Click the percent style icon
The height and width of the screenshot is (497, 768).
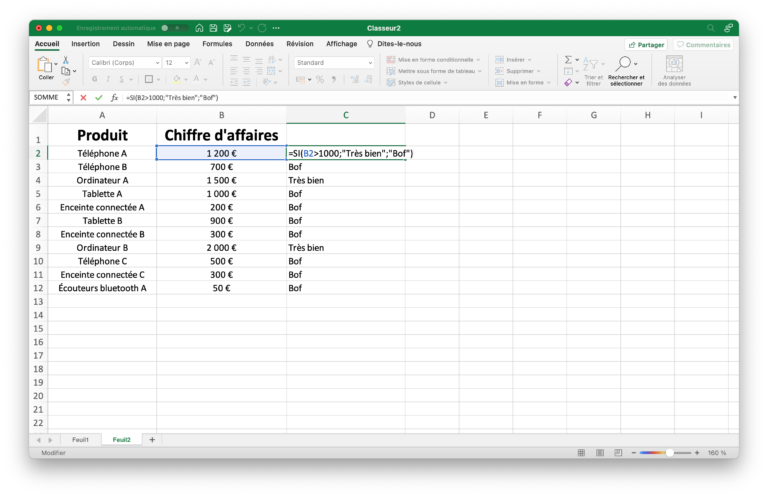point(320,79)
